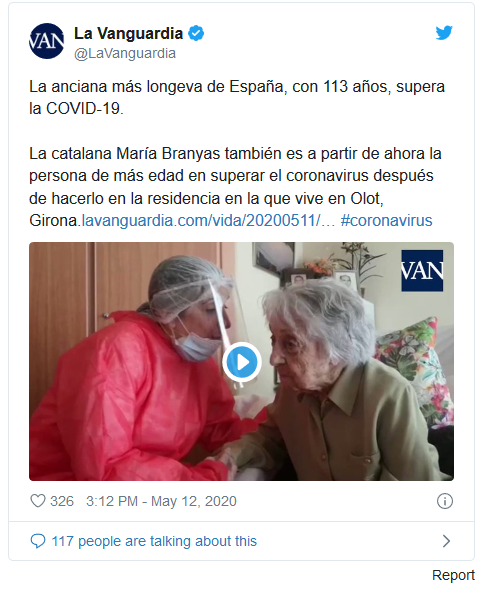Click the Twitter bird logo icon
The width and height of the screenshot is (488, 595).
(x=444, y=33)
